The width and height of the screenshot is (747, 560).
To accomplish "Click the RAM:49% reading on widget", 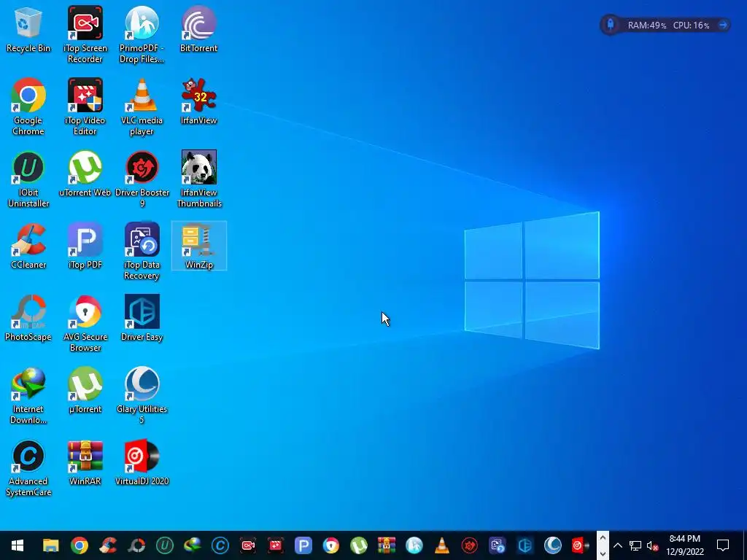I will tap(647, 26).
